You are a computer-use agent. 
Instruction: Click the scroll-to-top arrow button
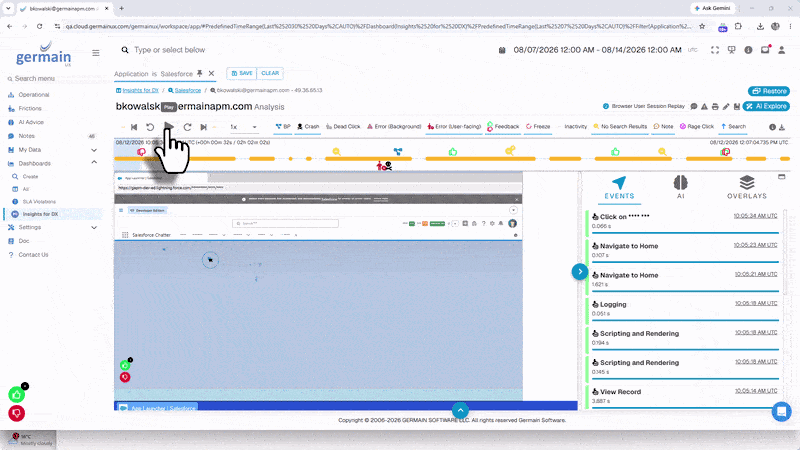click(x=460, y=410)
